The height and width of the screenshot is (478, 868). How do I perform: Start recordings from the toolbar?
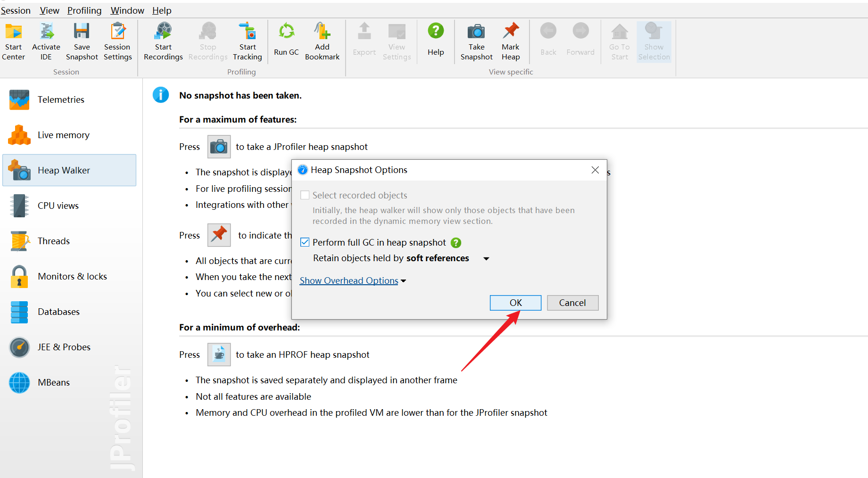point(163,32)
